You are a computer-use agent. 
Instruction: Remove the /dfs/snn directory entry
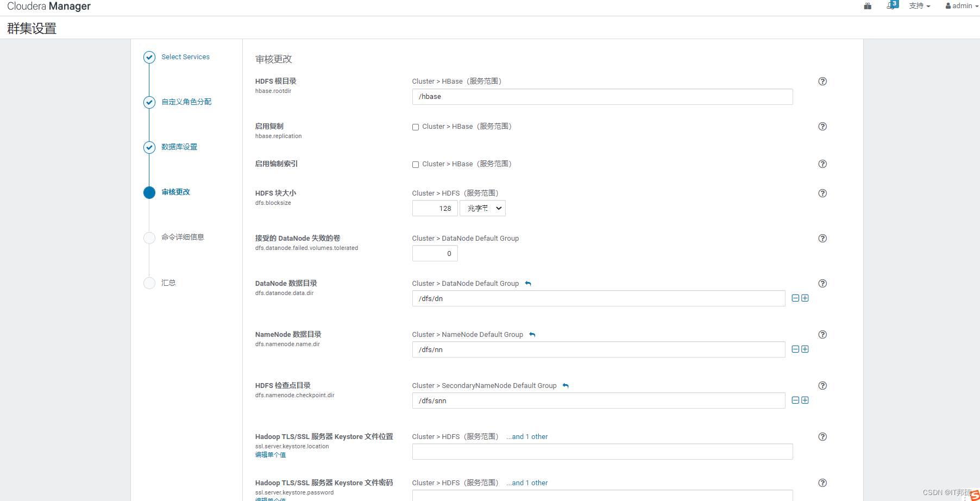(795, 400)
